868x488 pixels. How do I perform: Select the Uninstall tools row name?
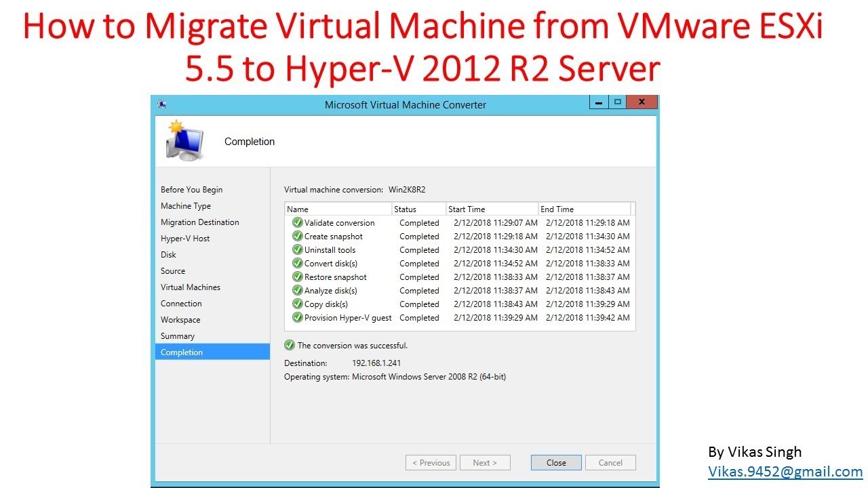click(x=330, y=250)
